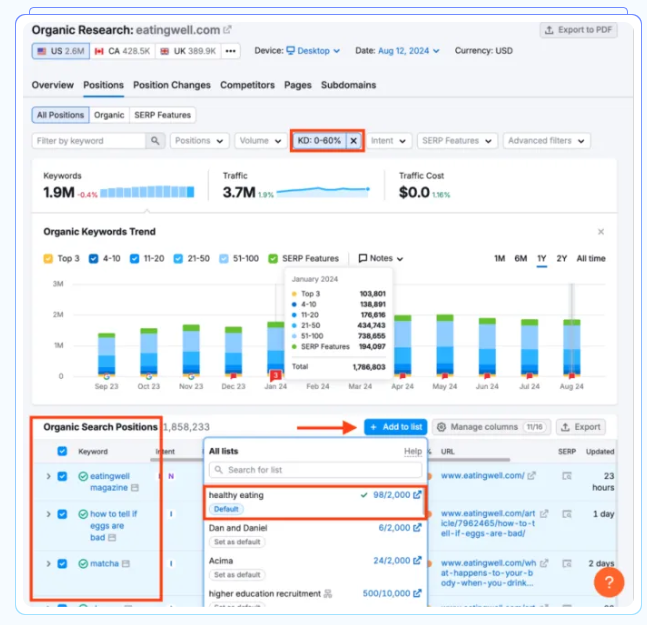This screenshot has height=625, width=647.
Task: Uncheck the how to tell if eggs are bad checkbox
Action: pos(62,514)
